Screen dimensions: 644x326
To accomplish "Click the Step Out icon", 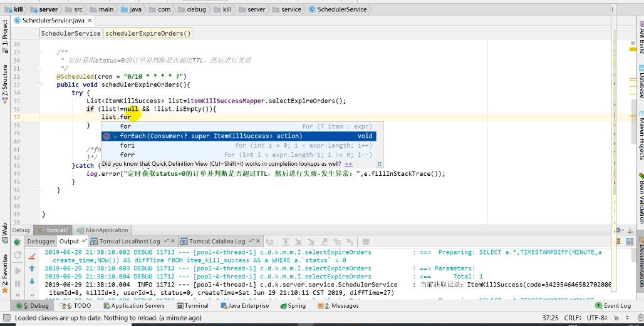I will pyautogui.click(x=324, y=242).
